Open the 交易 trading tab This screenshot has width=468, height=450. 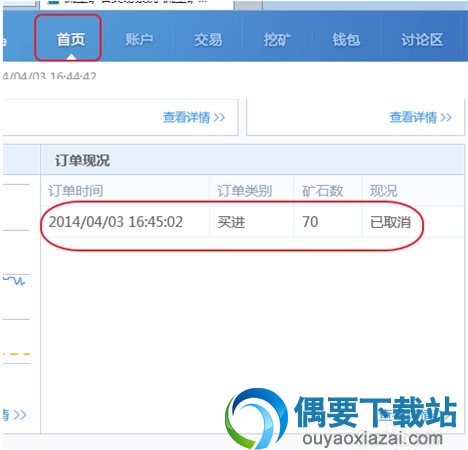208,40
